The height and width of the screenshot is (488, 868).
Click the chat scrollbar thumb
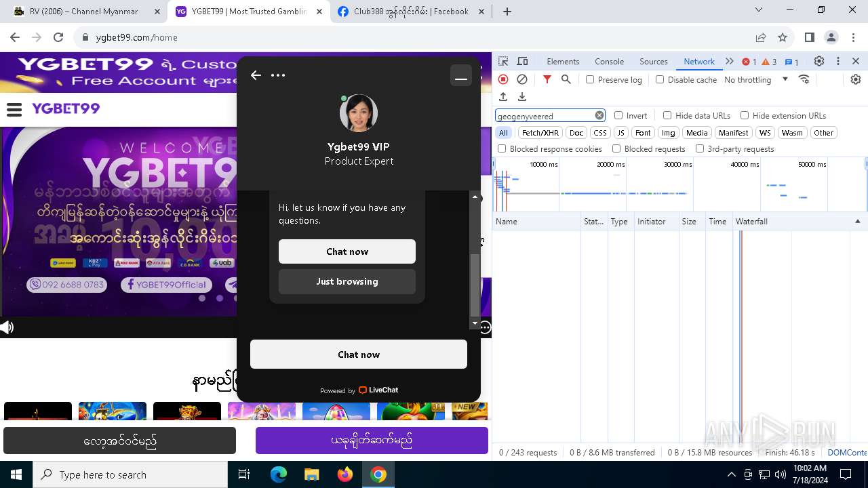point(475,285)
